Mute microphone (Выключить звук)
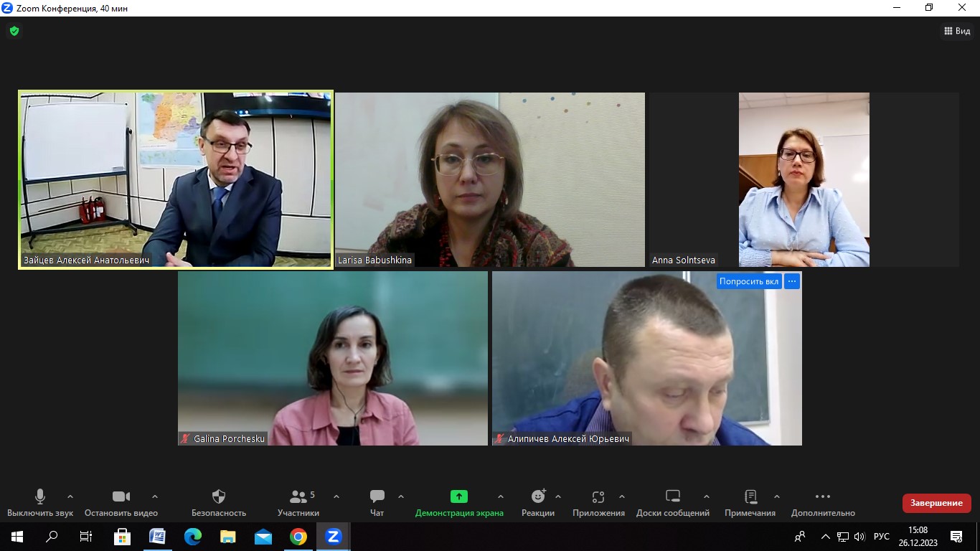The image size is (980, 551). pos(40,502)
